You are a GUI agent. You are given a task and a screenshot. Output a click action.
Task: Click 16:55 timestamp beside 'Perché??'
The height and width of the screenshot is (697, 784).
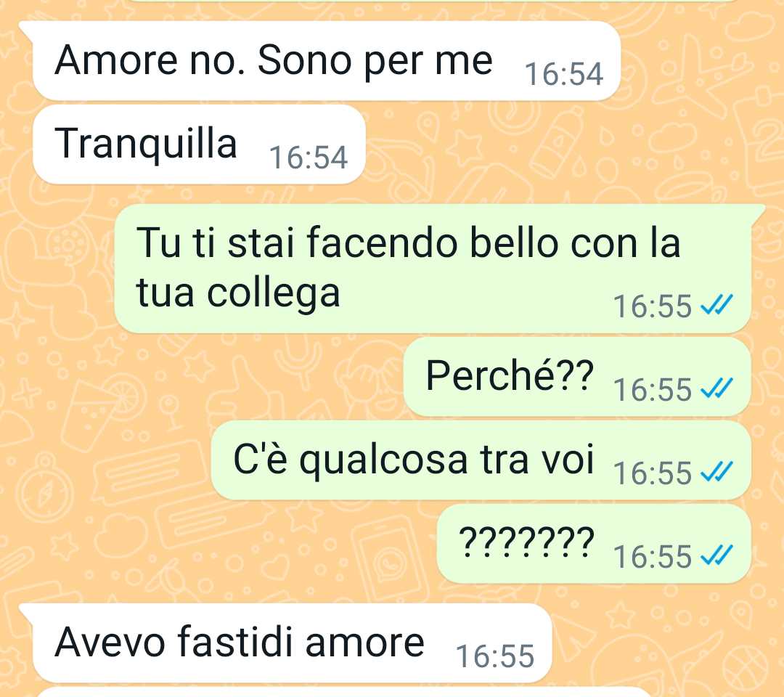coord(653,389)
